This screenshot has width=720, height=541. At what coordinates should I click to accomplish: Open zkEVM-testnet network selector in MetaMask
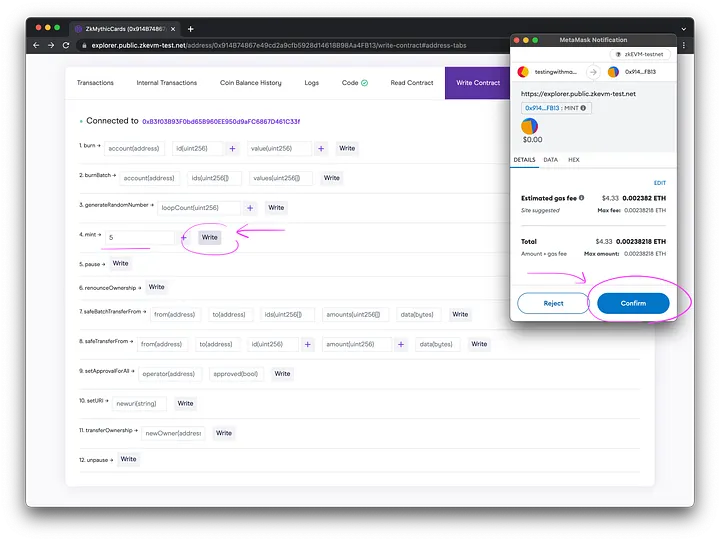pos(641,54)
